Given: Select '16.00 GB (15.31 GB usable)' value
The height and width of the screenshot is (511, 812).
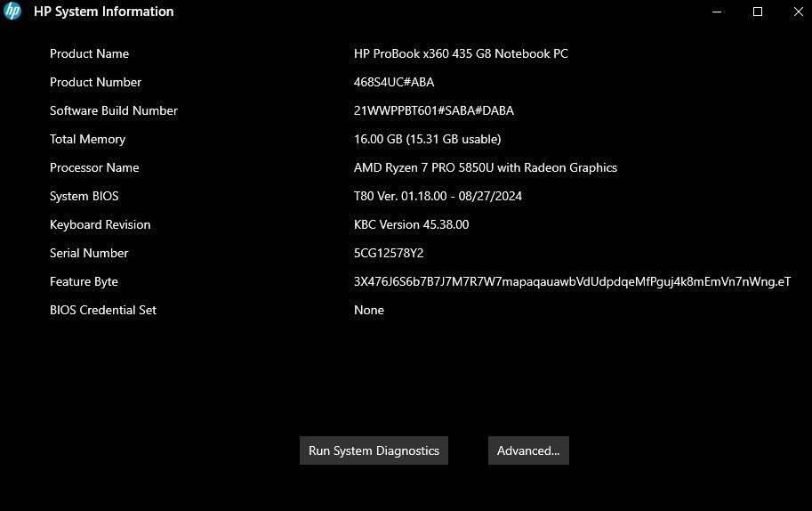Looking at the screenshot, I should pyautogui.click(x=427, y=139).
